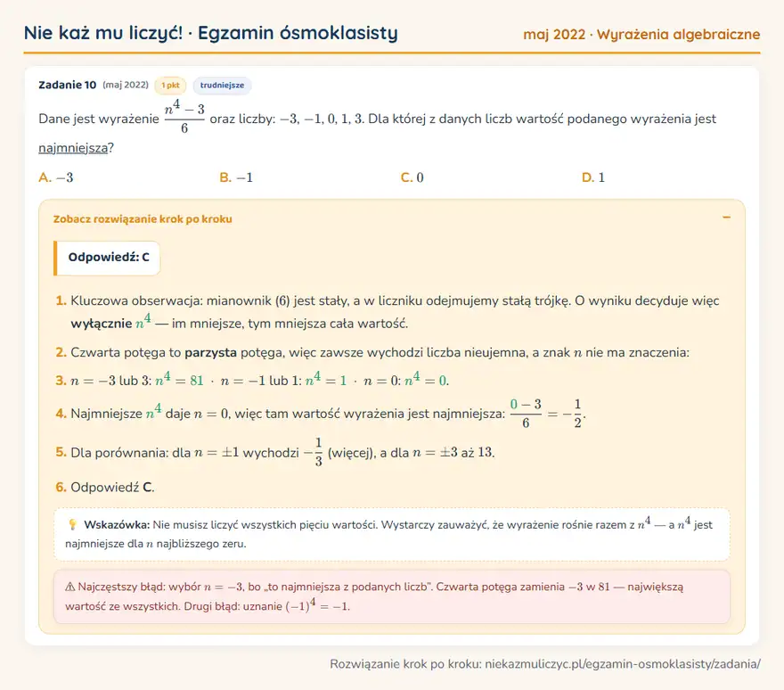Image resolution: width=784 pixels, height=690 pixels.
Task: Click the 'trudniejsze' difficulty tag
Action: 222,85
